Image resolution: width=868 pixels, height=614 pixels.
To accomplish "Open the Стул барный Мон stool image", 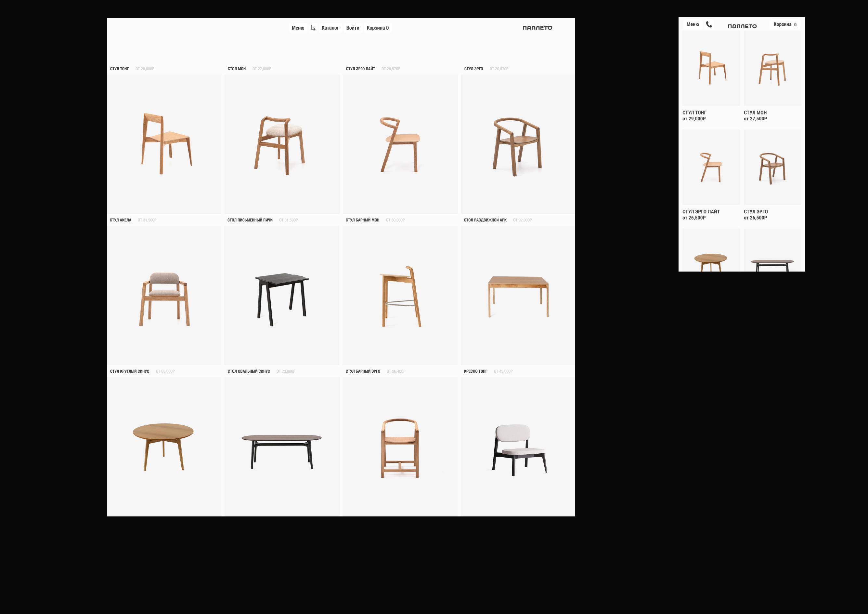I will point(400,296).
